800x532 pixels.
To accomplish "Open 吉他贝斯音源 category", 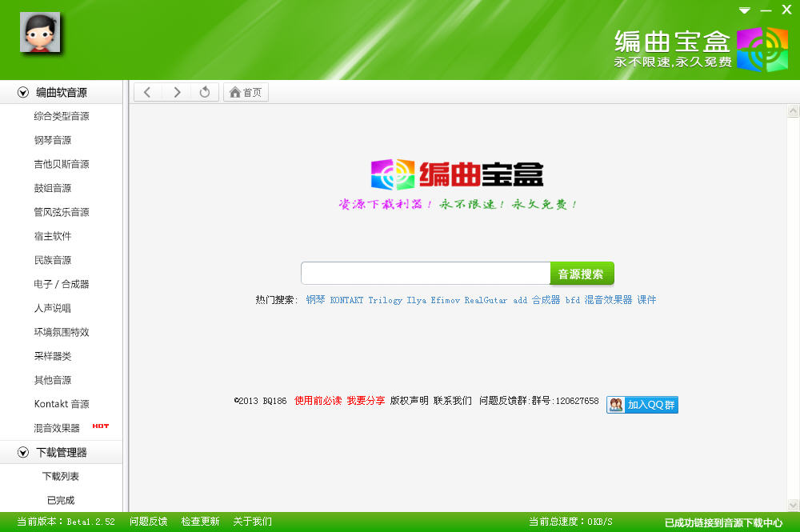I will (x=62, y=164).
